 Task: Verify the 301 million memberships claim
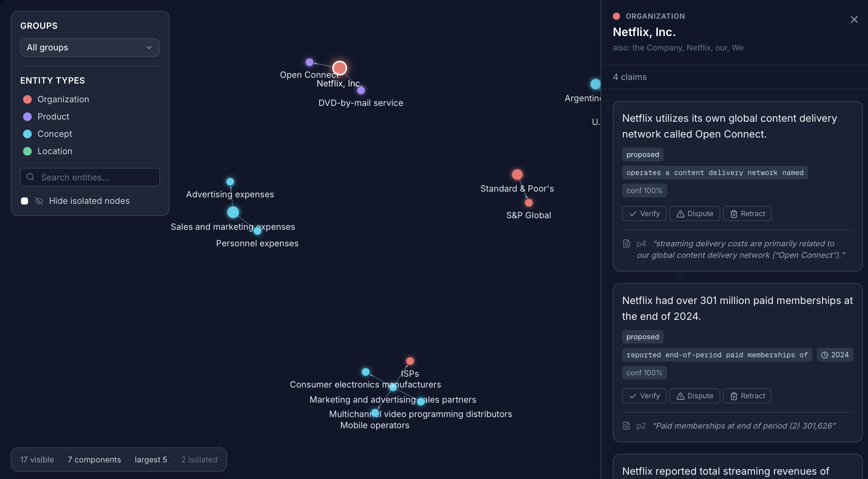click(x=644, y=396)
